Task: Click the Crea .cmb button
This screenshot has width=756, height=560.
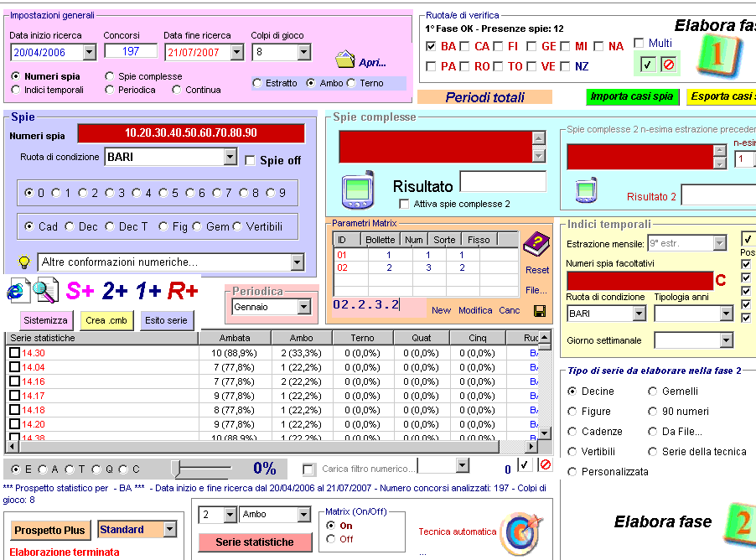Action: coord(106,320)
